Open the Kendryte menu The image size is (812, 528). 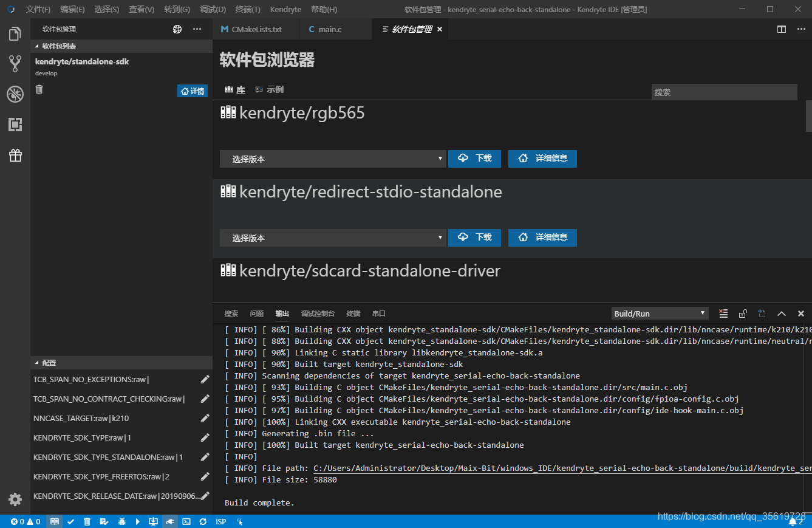285,10
